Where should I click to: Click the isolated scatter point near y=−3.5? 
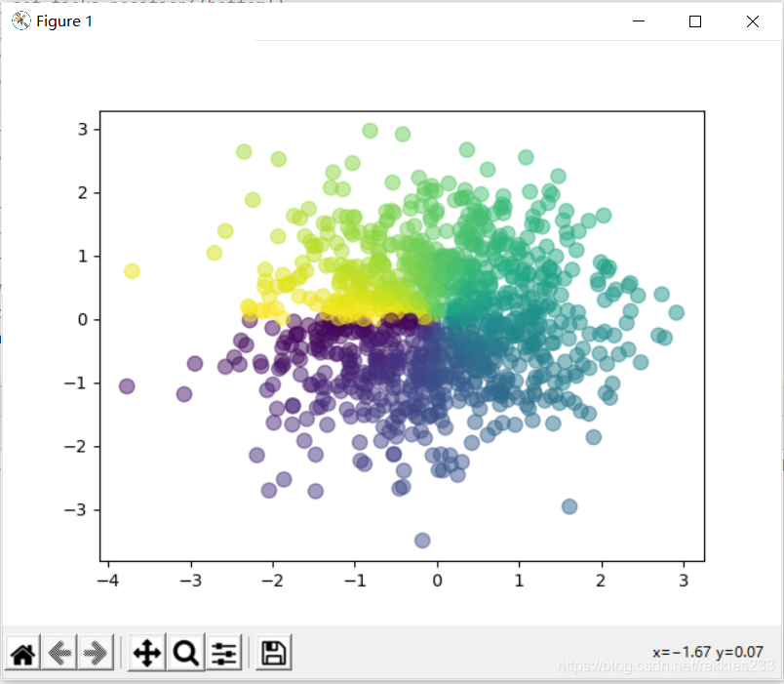pyautogui.click(x=422, y=541)
